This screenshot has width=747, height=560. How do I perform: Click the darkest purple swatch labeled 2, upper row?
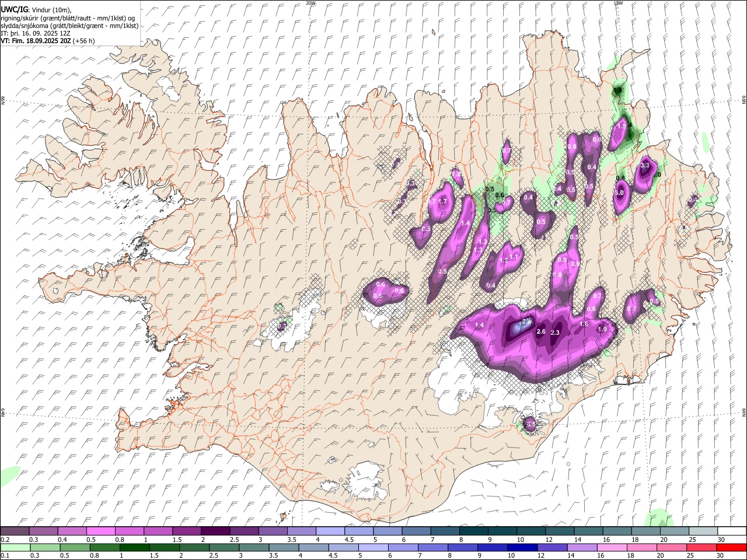click(x=215, y=531)
